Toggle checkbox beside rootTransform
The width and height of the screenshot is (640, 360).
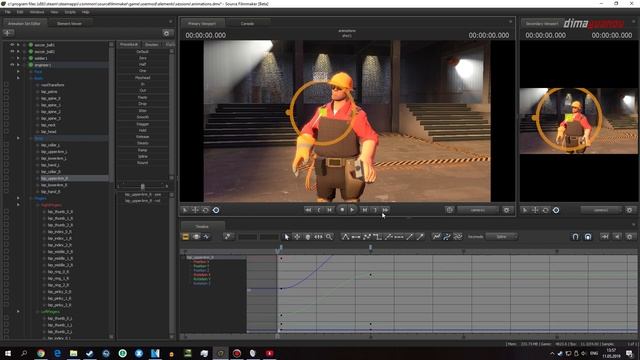pos(6,85)
